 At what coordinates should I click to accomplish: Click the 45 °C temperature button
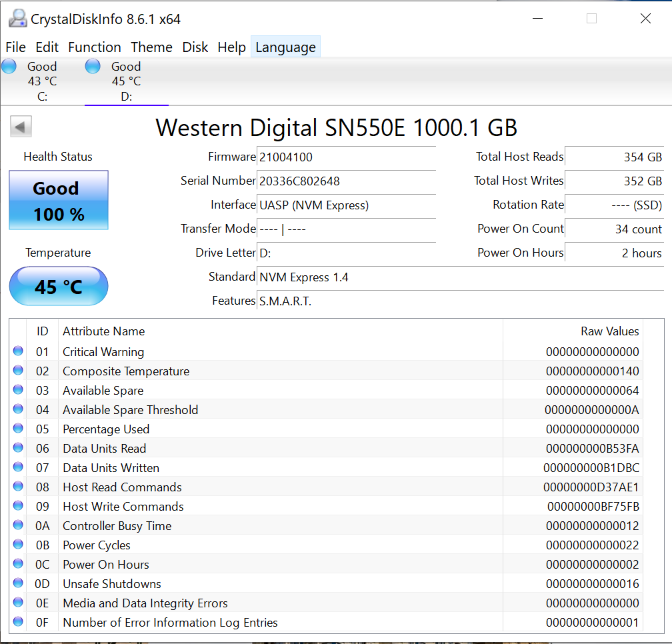click(x=59, y=287)
